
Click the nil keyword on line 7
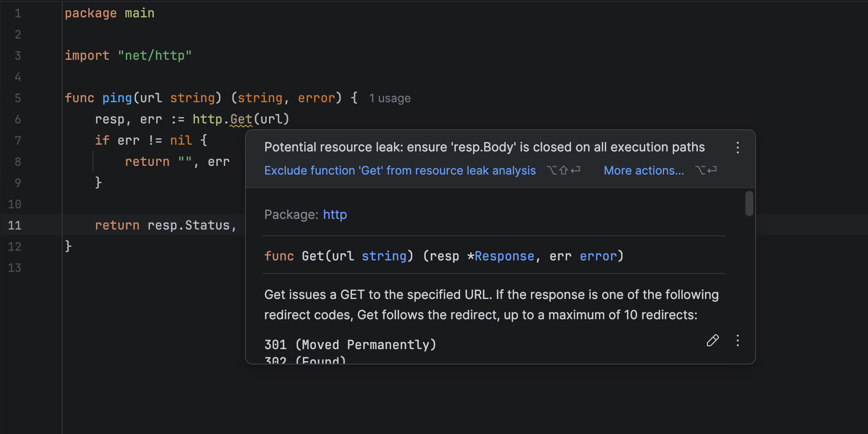coord(181,140)
